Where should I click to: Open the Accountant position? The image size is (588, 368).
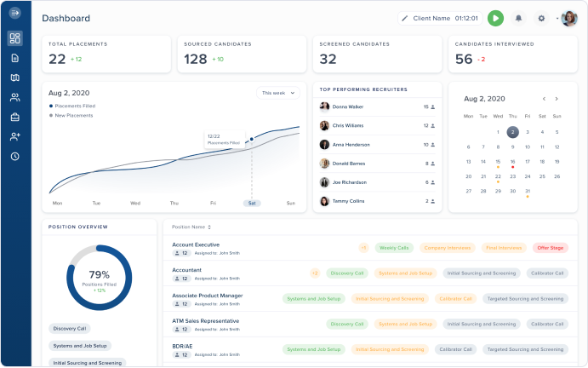coord(186,270)
